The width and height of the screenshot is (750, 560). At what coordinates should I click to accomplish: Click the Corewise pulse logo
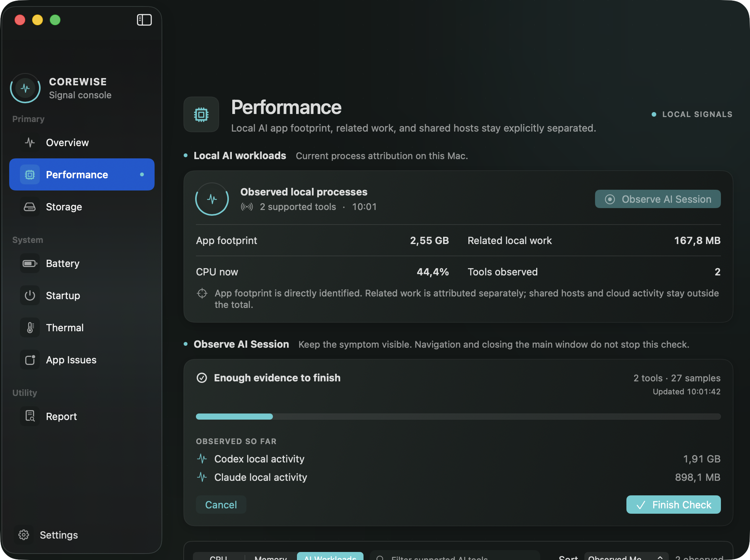click(25, 88)
